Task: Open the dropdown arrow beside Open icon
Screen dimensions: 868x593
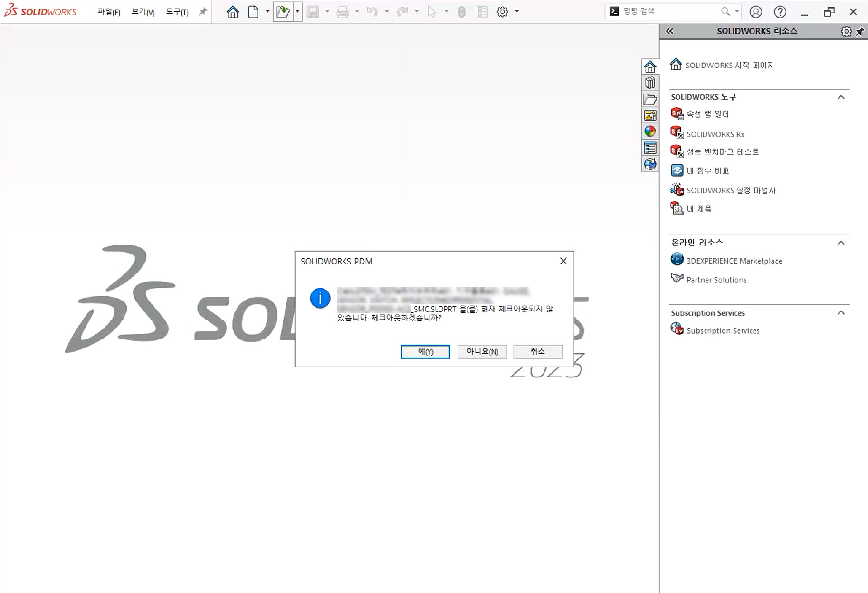Action: click(297, 12)
